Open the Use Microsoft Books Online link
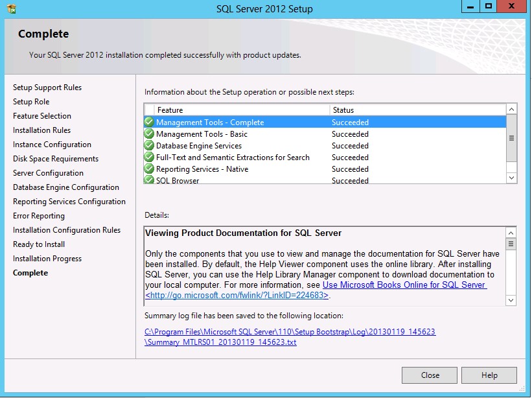This screenshot has width=532, height=398. pos(405,285)
